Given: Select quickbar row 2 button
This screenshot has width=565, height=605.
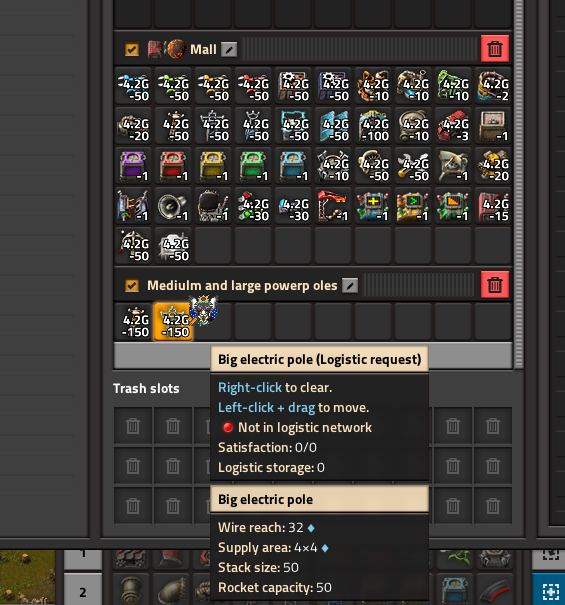Looking at the screenshot, I should tap(83, 592).
